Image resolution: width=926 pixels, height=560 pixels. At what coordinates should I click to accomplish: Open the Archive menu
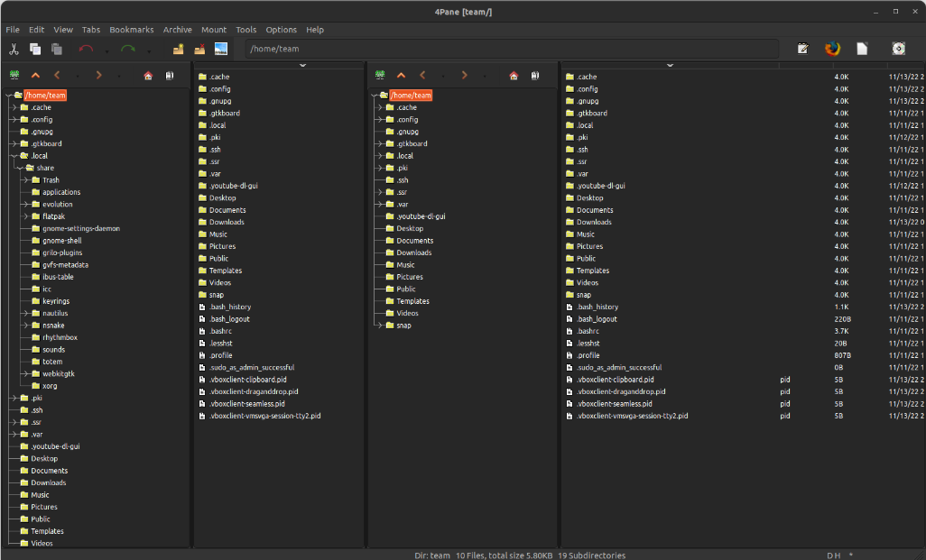pyautogui.click(x=177, y=30)
